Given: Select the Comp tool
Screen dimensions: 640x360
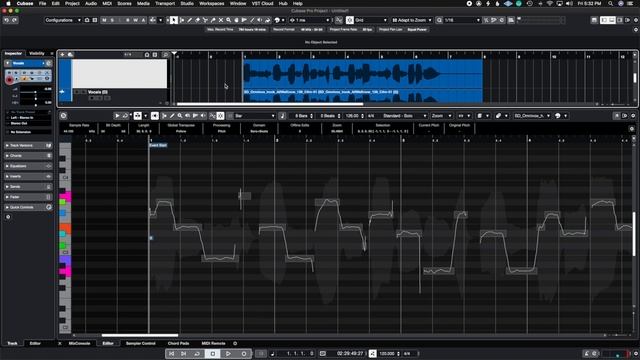Looking at the screenshot, I should click(x=236, y=20).
